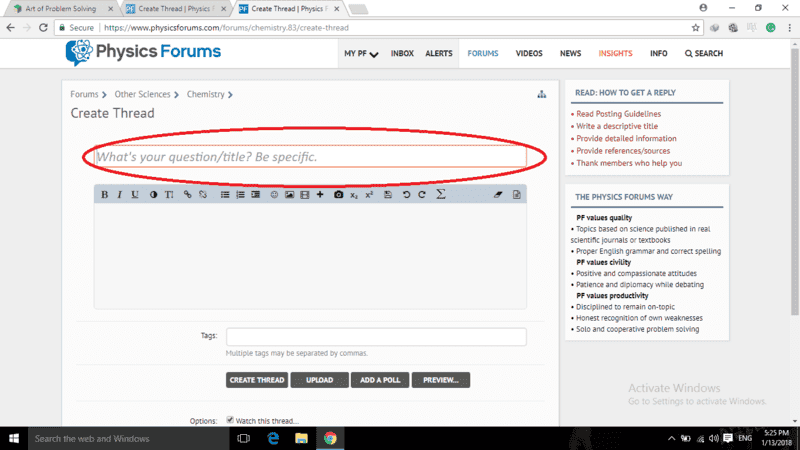Open Write a descriptive title link

pyautogui.click(x=617, y=126)
